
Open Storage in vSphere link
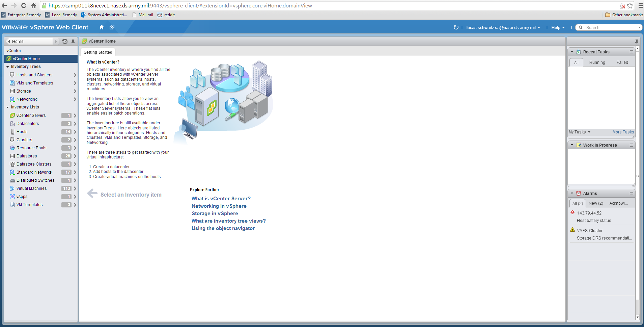(215, 213)
